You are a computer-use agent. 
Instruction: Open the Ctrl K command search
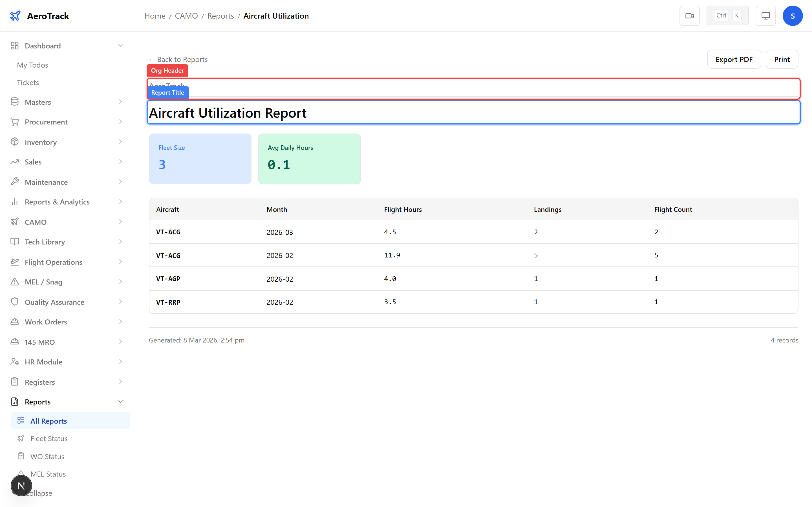coord(727,16)
